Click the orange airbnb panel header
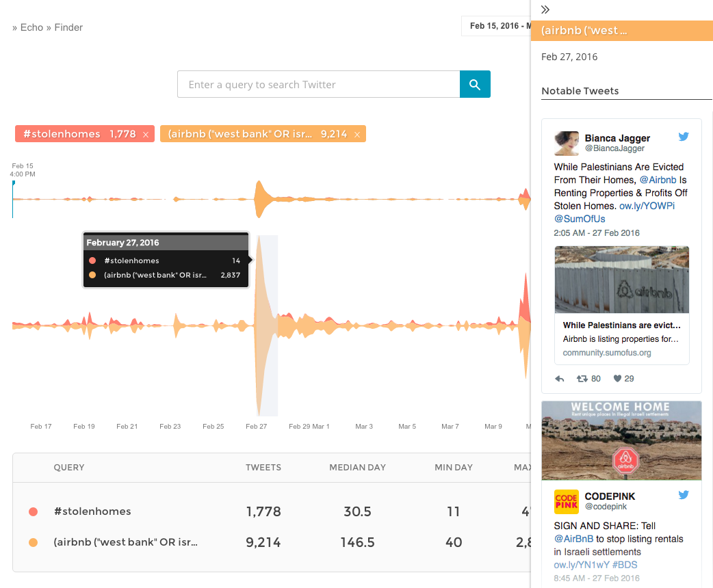Image resolution: width=713 pixels, height=588 pixels. (621, 31)
